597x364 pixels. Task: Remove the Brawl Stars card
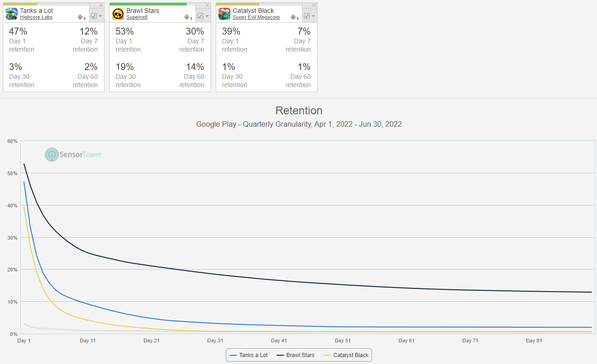[x=208, y=5]
